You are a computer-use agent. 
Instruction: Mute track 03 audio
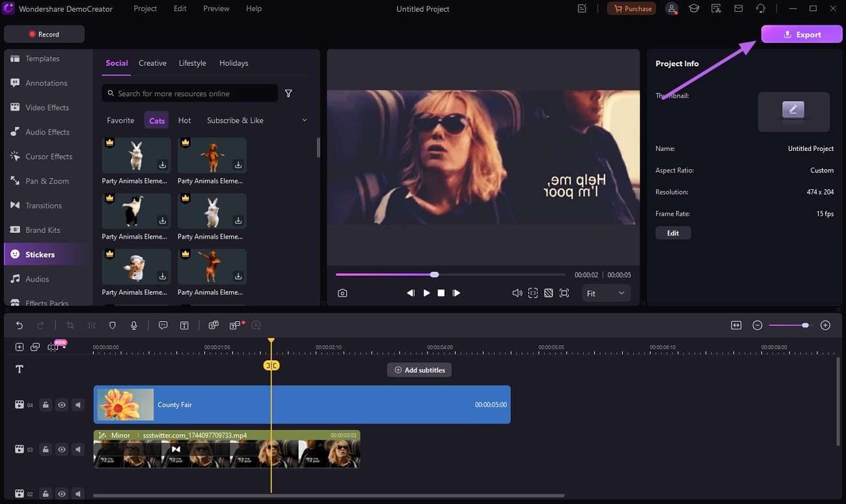point(78,449)
